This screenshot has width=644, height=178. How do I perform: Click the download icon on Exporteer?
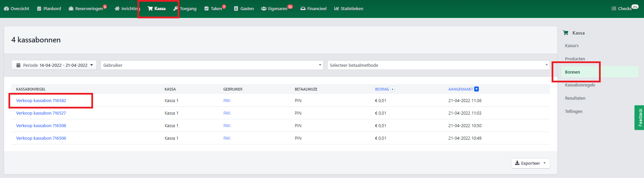click(x=517, y=163)
